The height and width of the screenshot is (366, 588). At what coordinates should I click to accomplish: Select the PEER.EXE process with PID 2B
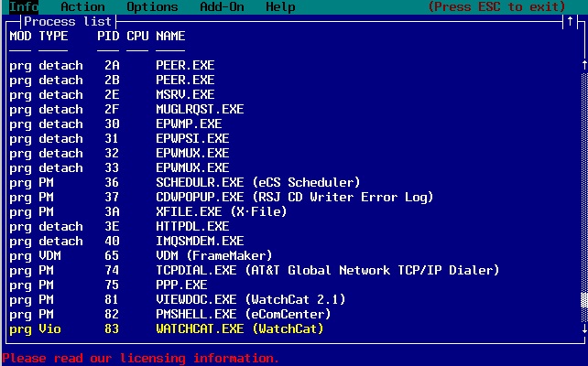[112, 80]
